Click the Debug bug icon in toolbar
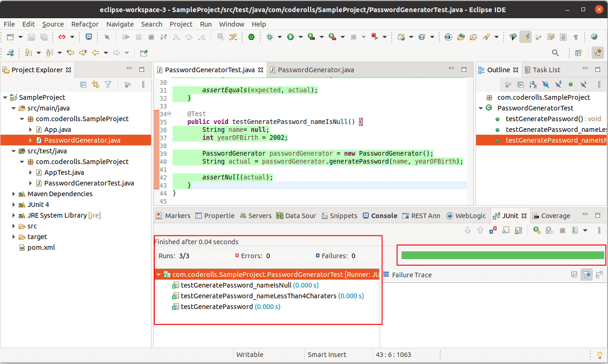Screen dimensions: 608x364 click(x=269, y=37)
